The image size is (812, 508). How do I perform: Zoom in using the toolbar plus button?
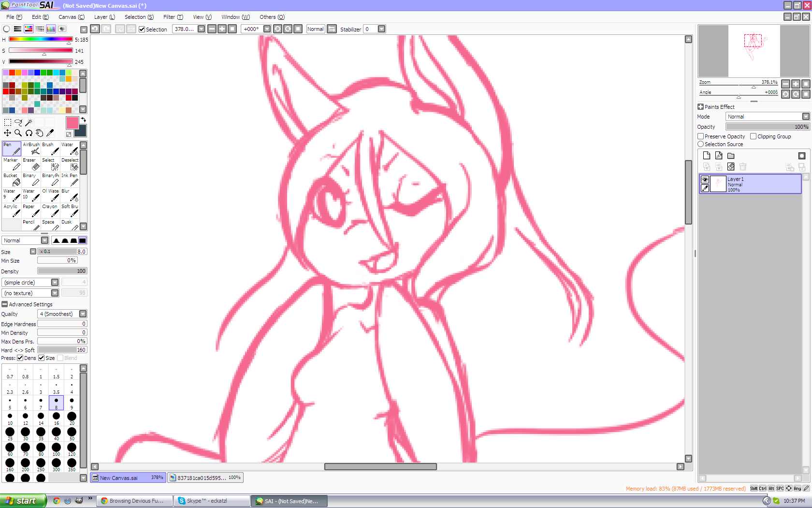point(222,29)
